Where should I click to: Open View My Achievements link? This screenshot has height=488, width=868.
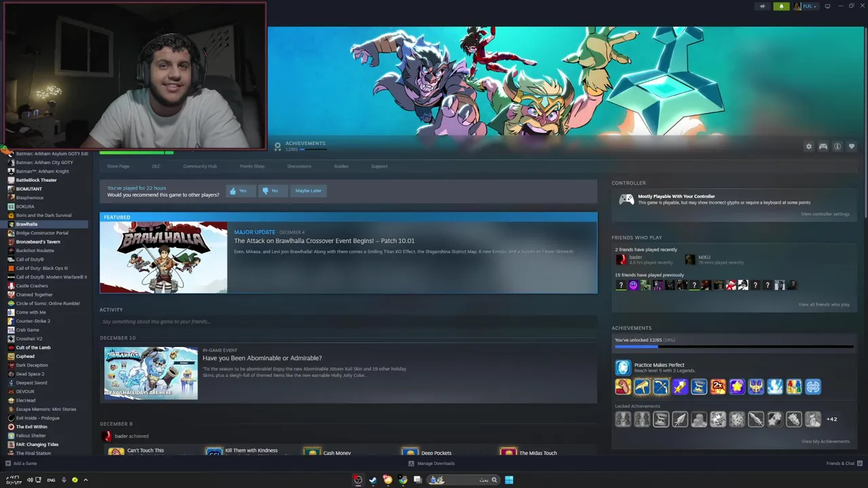(x=825, y=441)
